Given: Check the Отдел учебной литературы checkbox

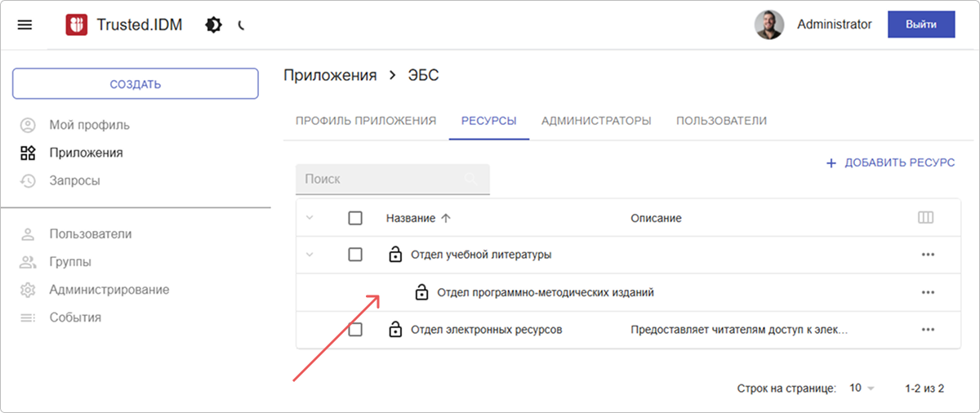Looking at the screenshot, I should tap(355, 255).
